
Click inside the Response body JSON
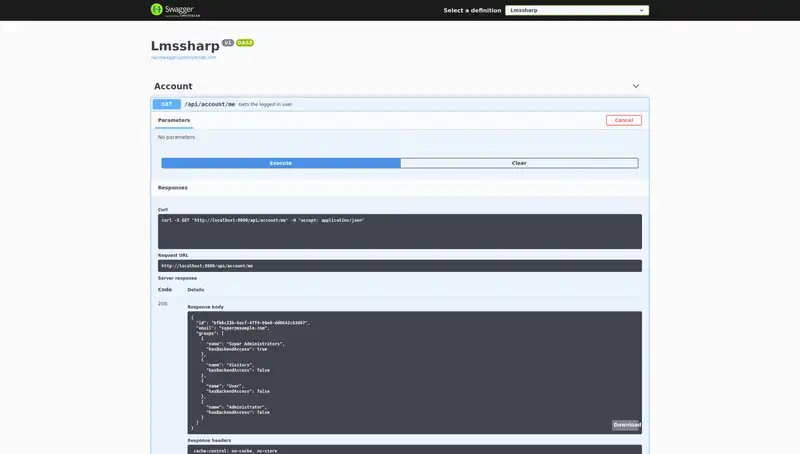[400, 370]
